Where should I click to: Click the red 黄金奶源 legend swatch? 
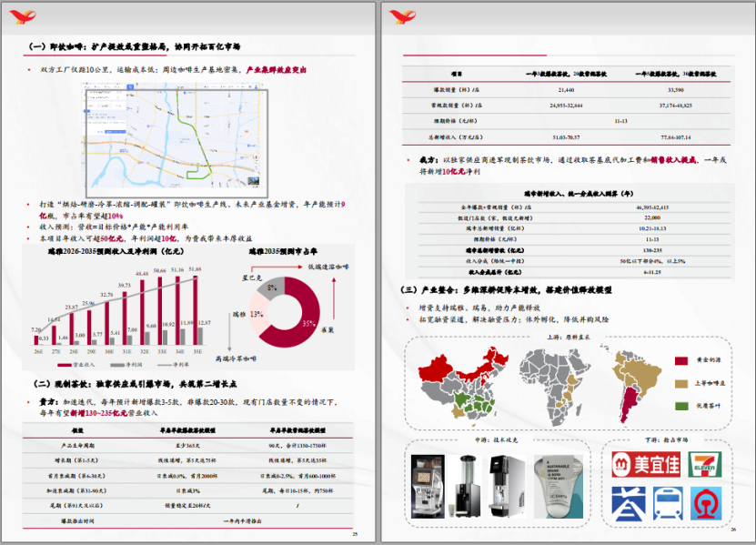pos(680,360)
